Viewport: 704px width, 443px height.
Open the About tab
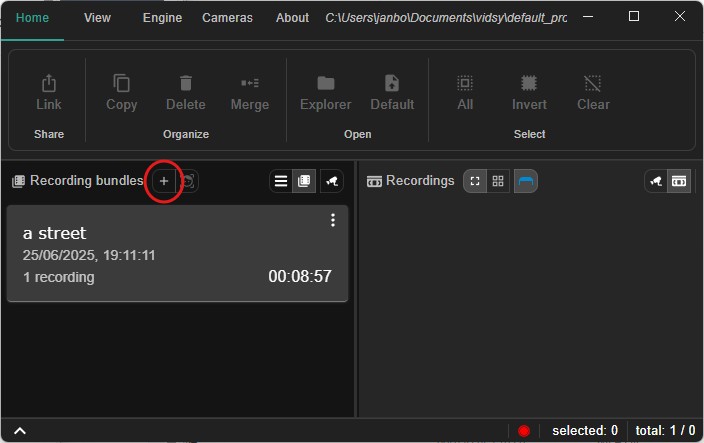click(x=292, y=18)
